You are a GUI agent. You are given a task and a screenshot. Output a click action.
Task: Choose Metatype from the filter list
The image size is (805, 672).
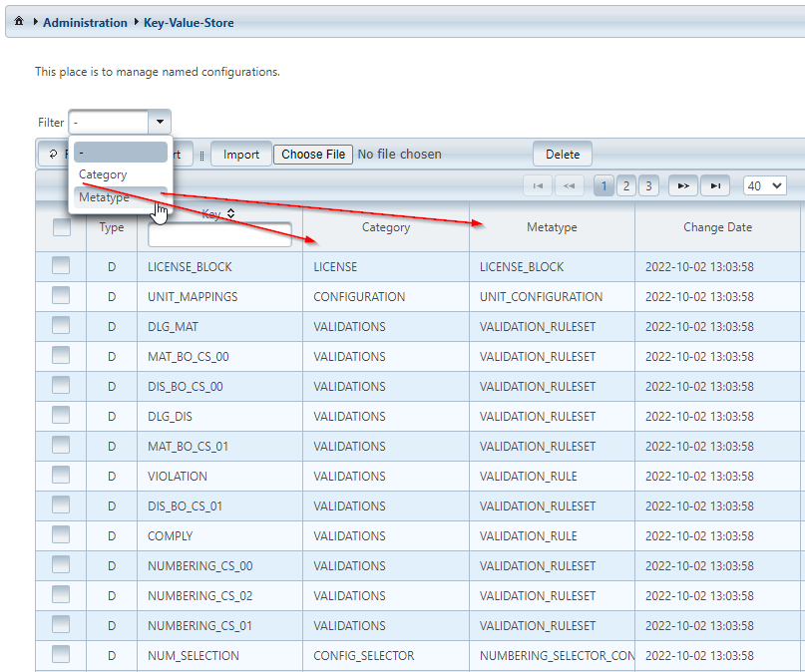point(105,197)
